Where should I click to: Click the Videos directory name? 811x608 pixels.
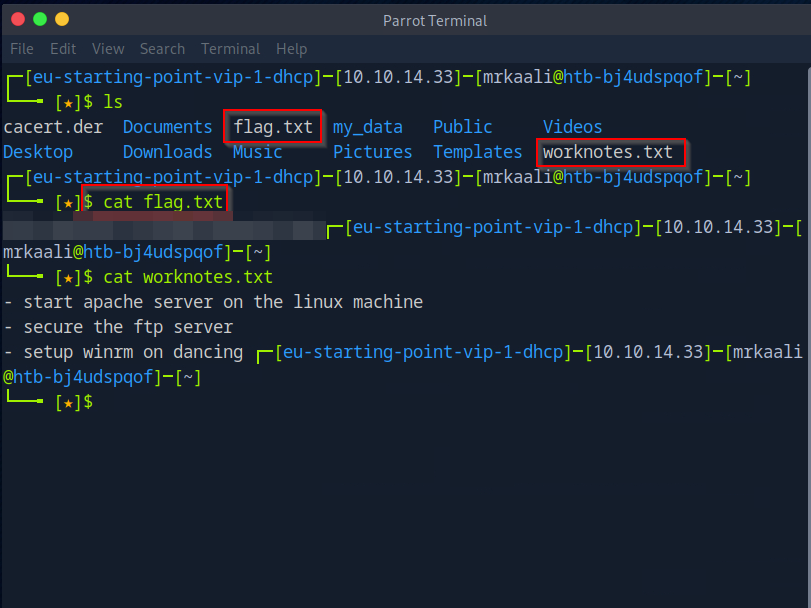pos(572,127)
